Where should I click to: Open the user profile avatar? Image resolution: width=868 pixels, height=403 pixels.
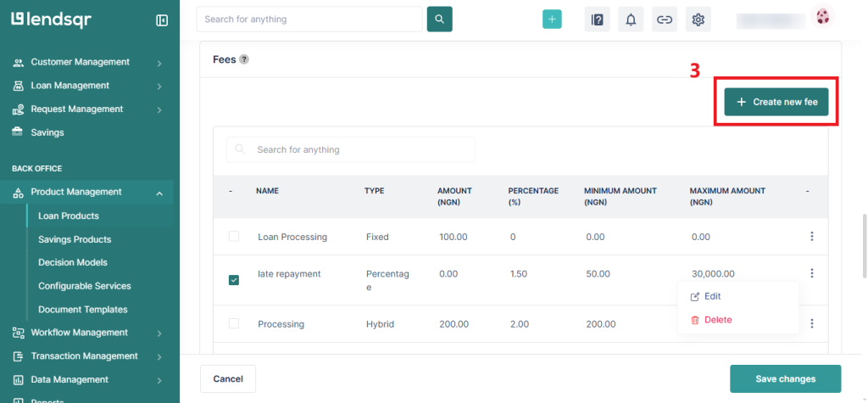click(821, 17)
